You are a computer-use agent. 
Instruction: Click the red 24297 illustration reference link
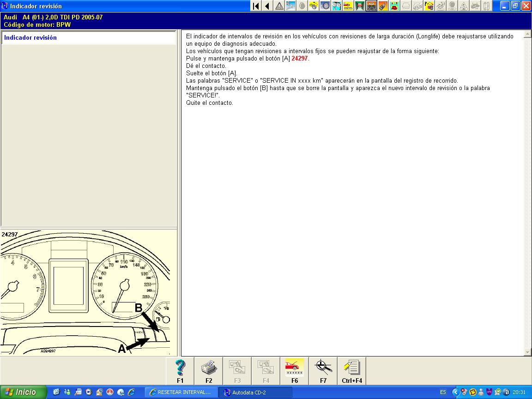point(300,58)
